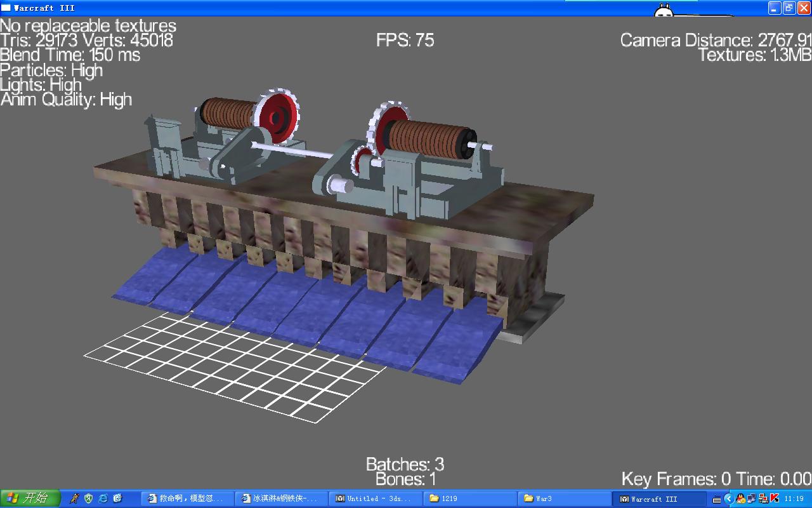
Task: Click the Particles: High text
Action: [51, 70]
